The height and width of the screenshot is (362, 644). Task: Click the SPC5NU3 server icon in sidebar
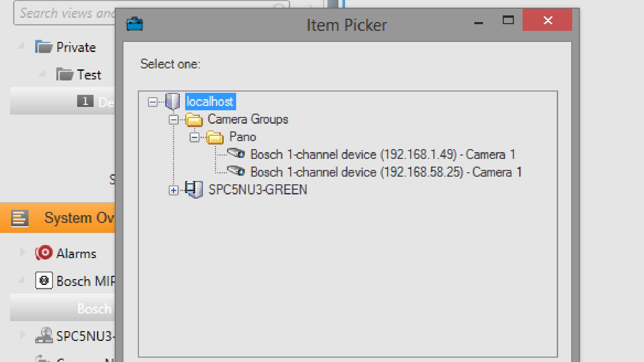pos(44,335)
